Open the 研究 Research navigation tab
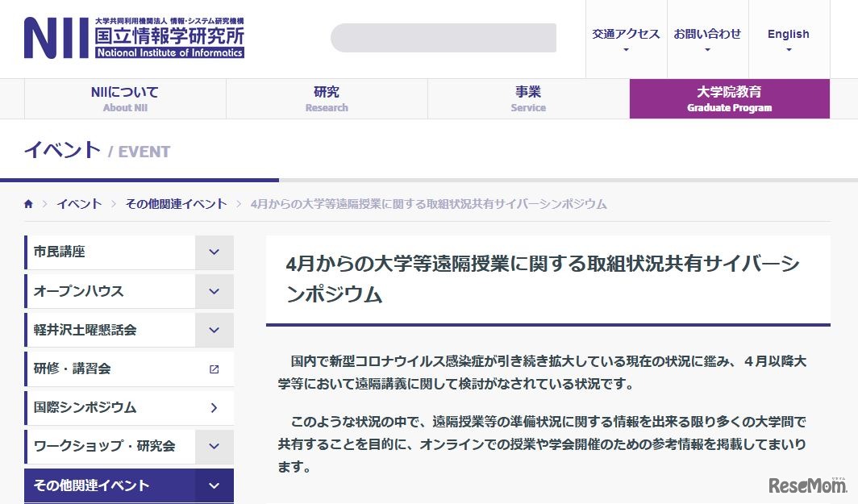 [x=326, y=98]
